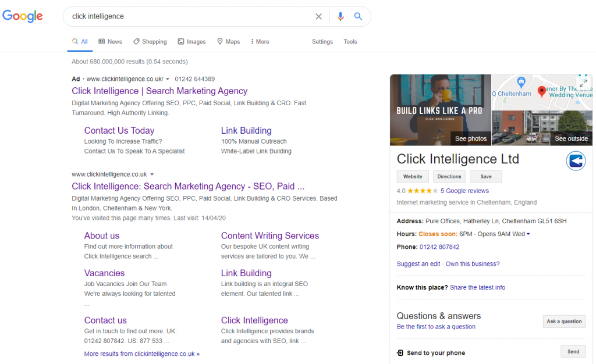This screenshot has height=364, width=596.
Task: Open the See photos thumbnail overlay
Action: (x=470, y=138)
